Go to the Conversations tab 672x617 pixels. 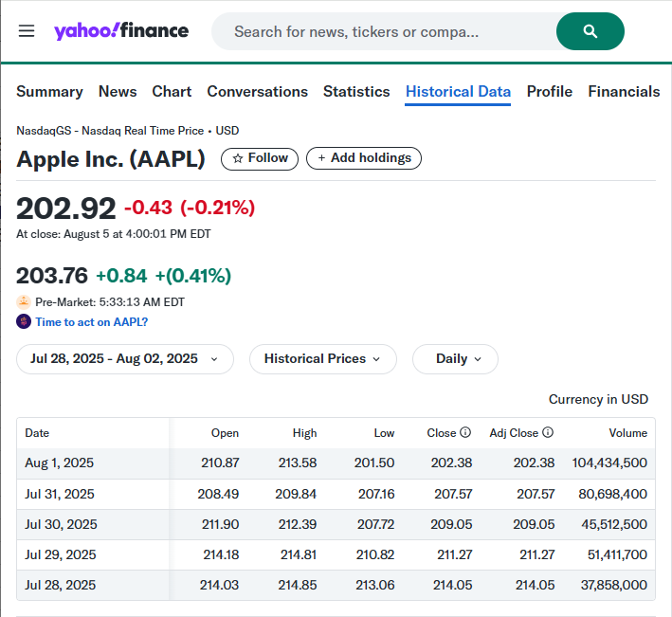[257, 92]
